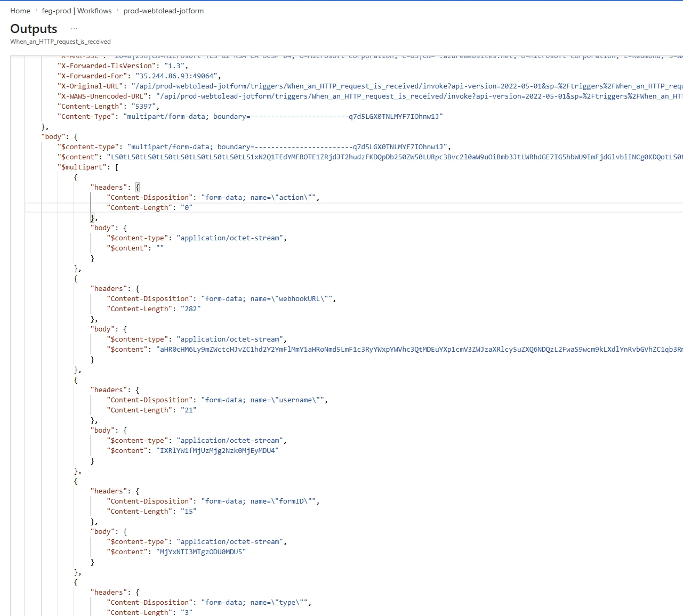
Task: Select the Content-Length value "282"
Action: click(x=190, y=309)
